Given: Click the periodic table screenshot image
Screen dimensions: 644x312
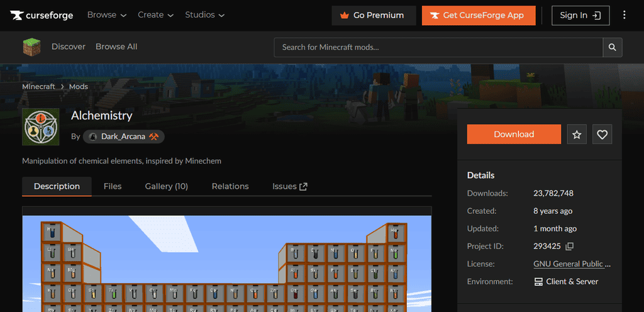Looking at the screenshot, I should click(226, 264).
